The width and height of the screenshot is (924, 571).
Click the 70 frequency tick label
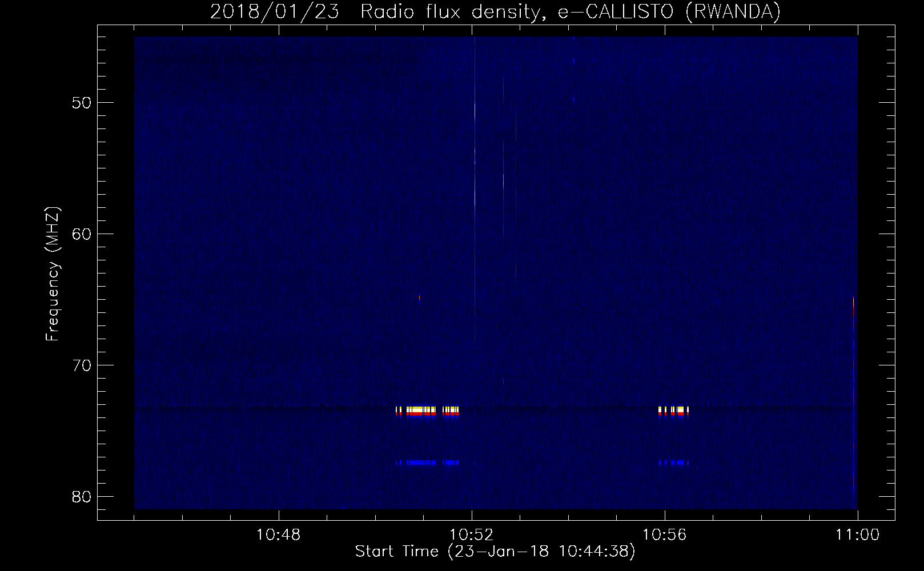[82, 365]
